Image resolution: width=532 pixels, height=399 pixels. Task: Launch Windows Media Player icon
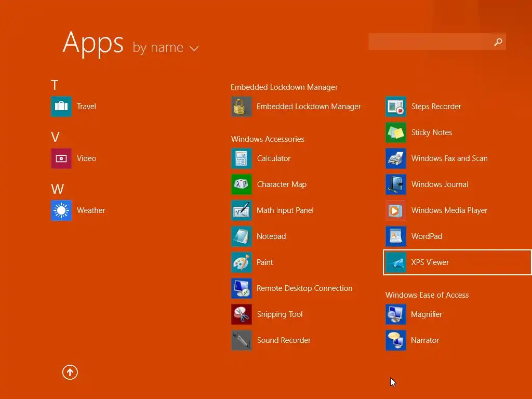[x=395, y=210]
